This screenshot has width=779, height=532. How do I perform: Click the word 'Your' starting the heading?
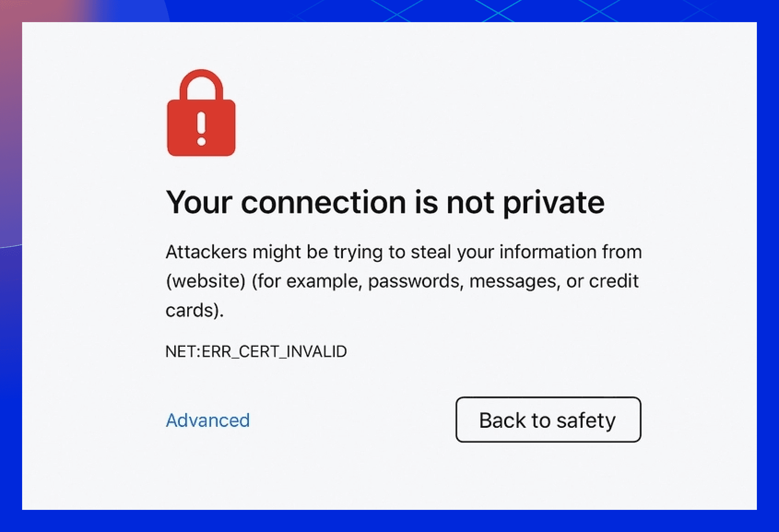[x=199, y=202]
